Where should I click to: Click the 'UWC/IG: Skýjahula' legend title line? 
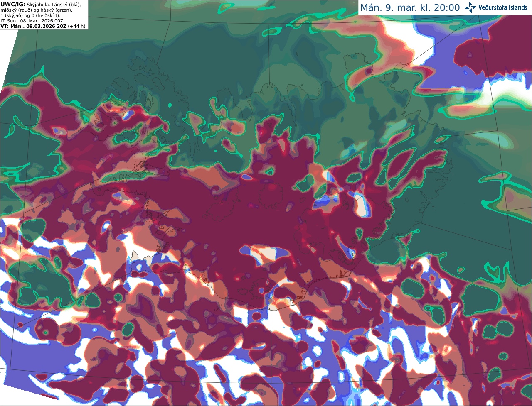tap(40, 5)
